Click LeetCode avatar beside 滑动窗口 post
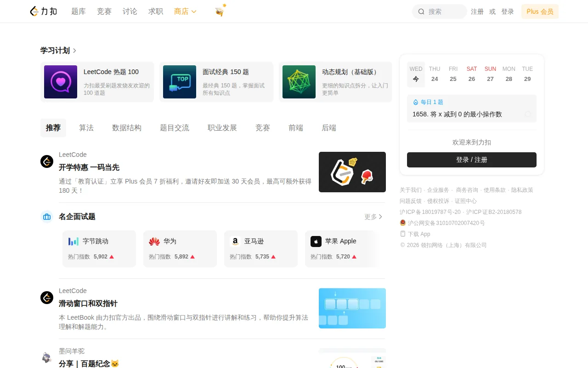Viewport: 588px width, 368px height. 47,298
